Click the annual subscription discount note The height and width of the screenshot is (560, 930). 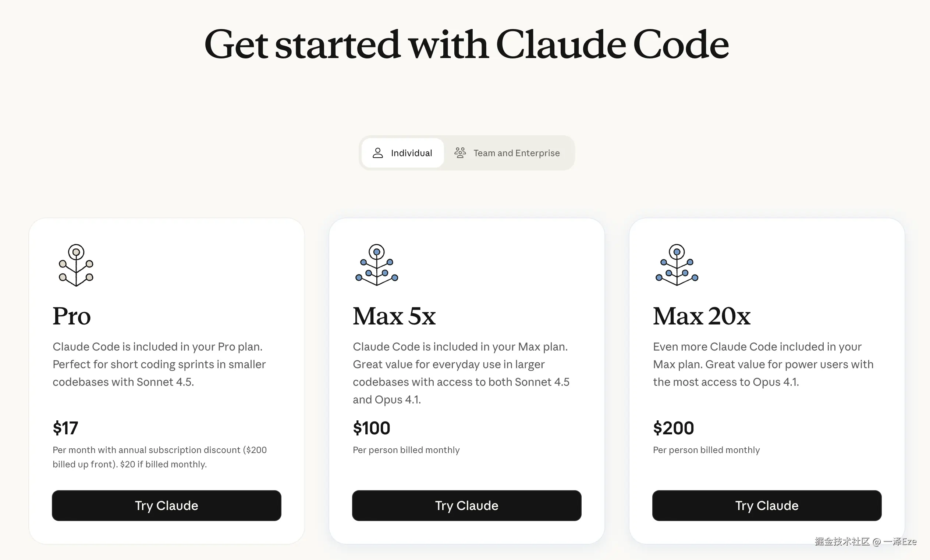pos(159,457)
